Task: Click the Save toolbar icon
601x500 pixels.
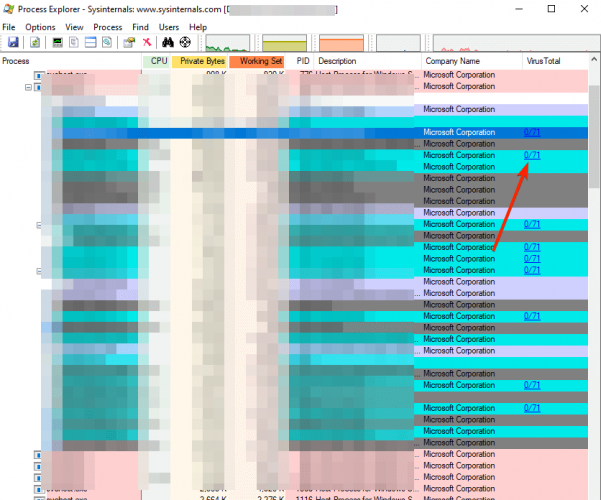Action: (13, 42)
